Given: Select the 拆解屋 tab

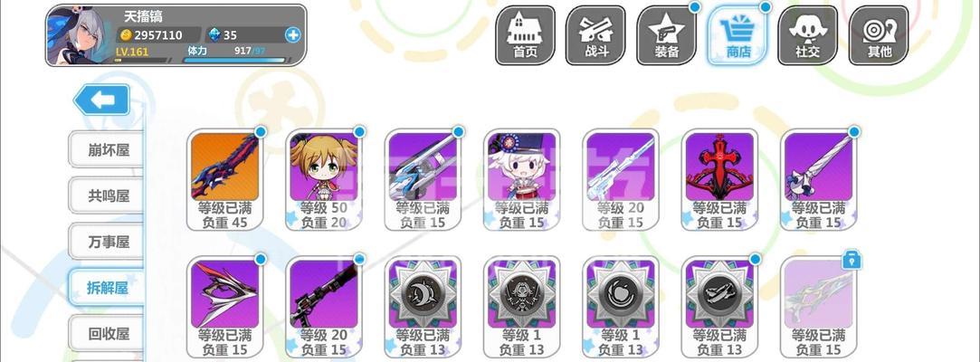Looking at the screenshot, I should pyautogui.click(x=106, y=288).
